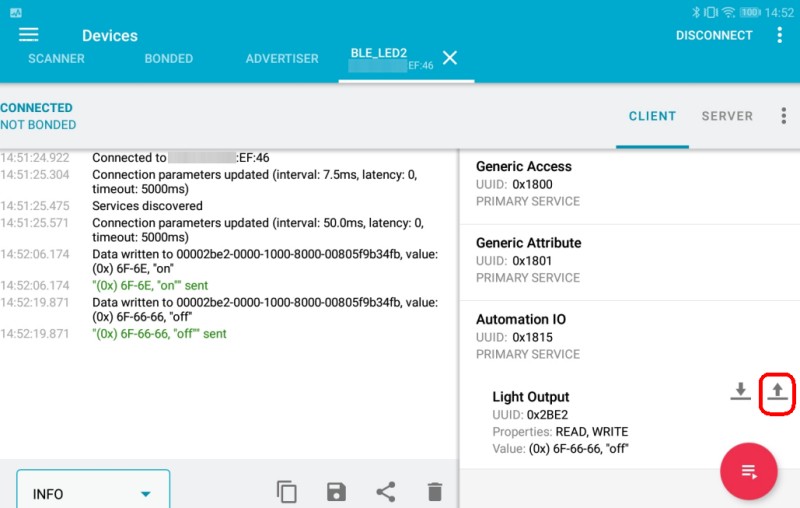Select the CLIENT tab
This screenshot has width=800, height=508.
tap(652, 116)
